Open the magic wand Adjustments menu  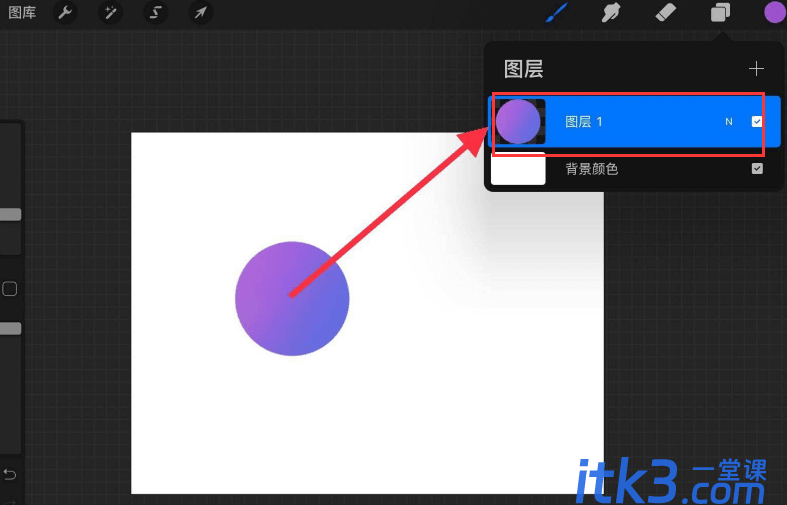click(110, 12)
